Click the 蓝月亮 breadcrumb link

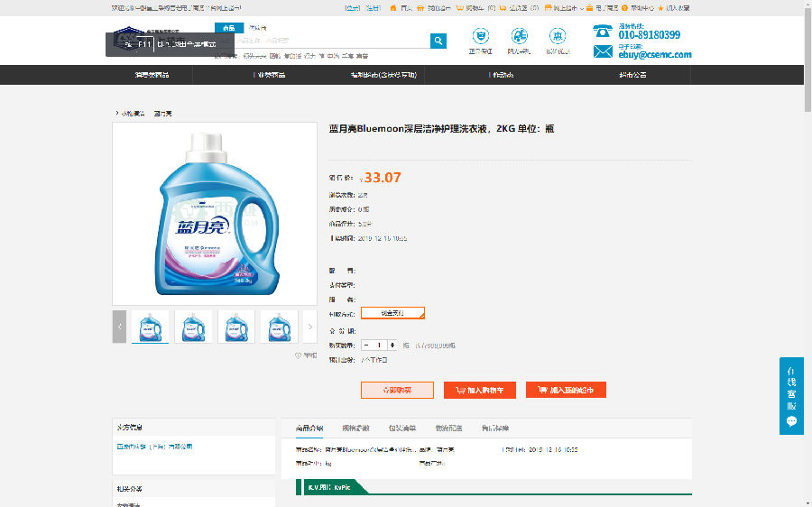tap(162, 114)
